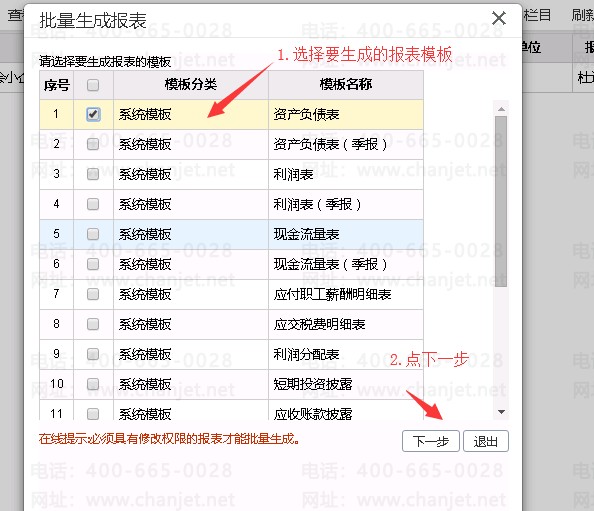Check the 利润表 row 3 checkbox
594x511 pixels.
93,174
